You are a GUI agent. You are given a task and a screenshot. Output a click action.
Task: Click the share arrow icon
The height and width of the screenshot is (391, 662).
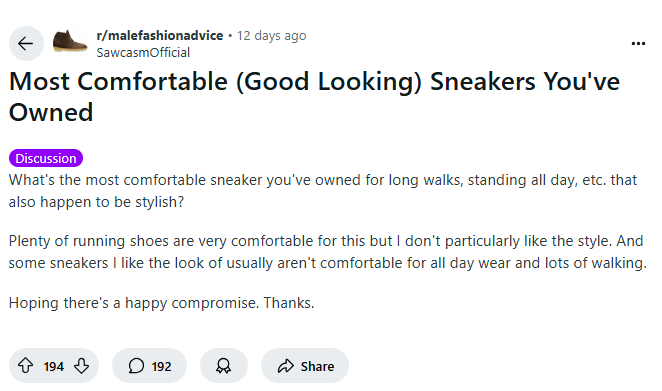pos(286,366)
